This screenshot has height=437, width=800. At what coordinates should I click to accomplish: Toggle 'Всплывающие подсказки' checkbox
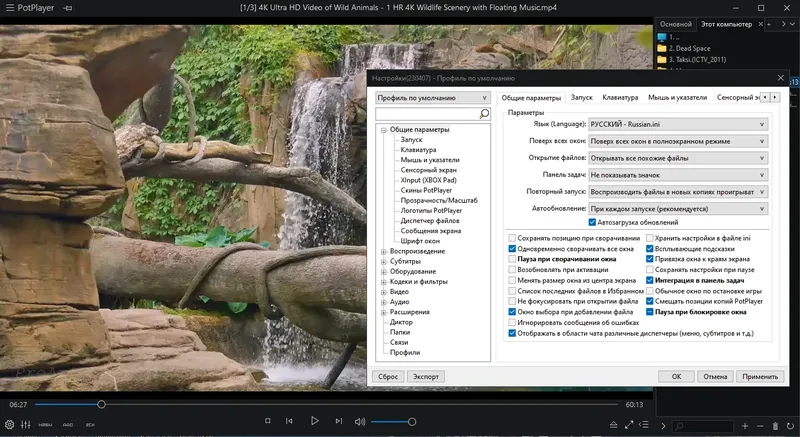tap(650, 247)
